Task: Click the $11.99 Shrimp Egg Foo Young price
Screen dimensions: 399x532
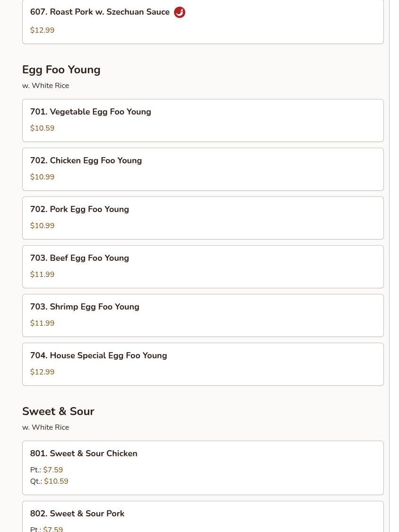Action: click(42, 323)
